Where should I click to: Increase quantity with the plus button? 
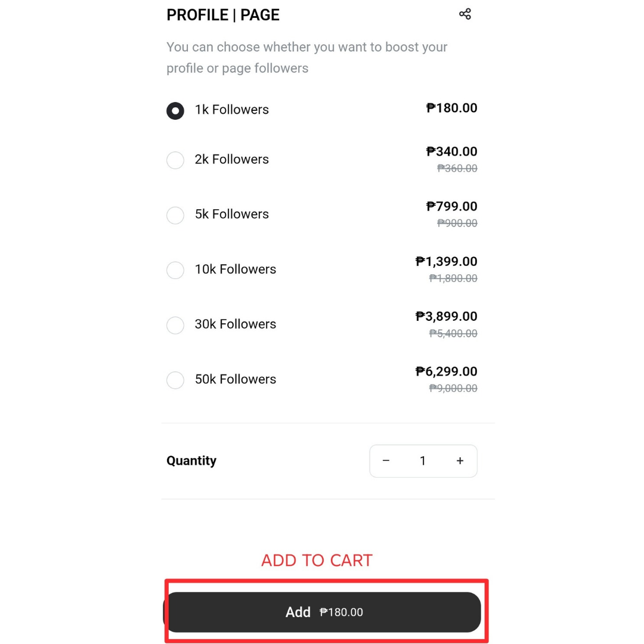coord(460,461)
